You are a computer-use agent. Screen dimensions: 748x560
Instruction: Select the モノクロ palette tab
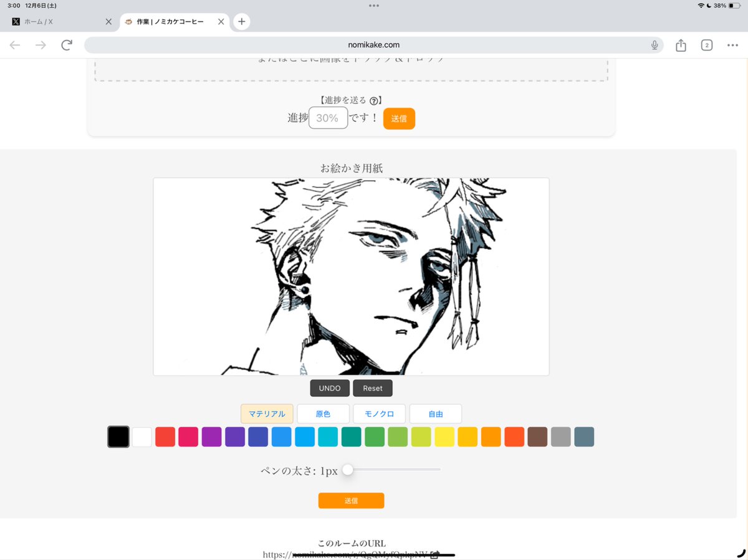379,414
